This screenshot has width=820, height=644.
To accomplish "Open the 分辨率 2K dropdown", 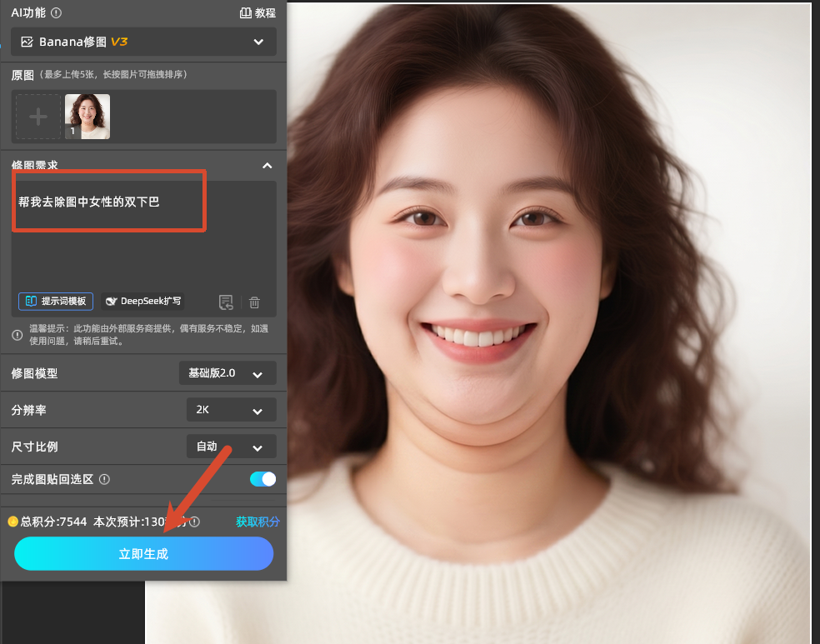I will (231, 410).
